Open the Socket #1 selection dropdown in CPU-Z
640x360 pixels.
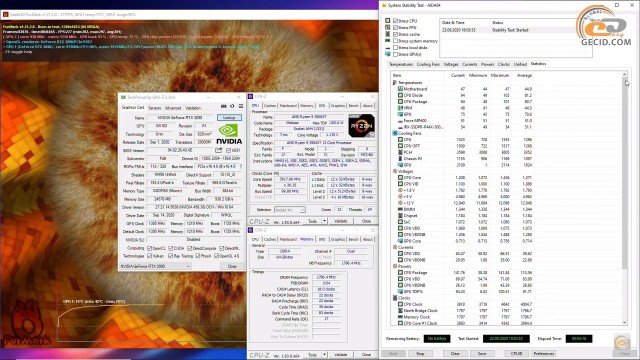click(290, 210)
